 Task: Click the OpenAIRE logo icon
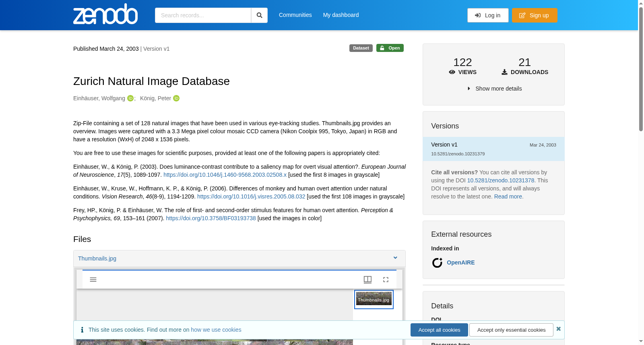click(437, 263)
